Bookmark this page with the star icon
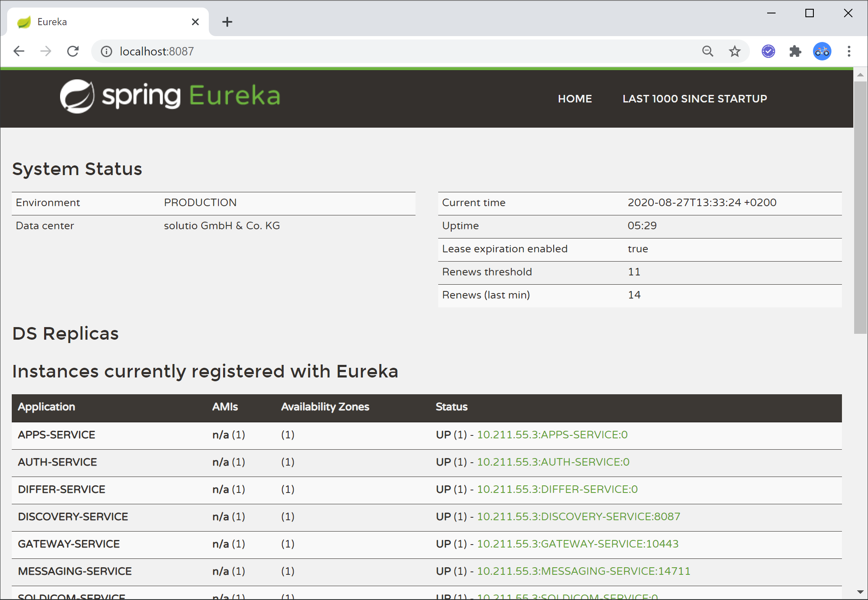This screenshot has width=868, height=600. (x=734, y=51)
